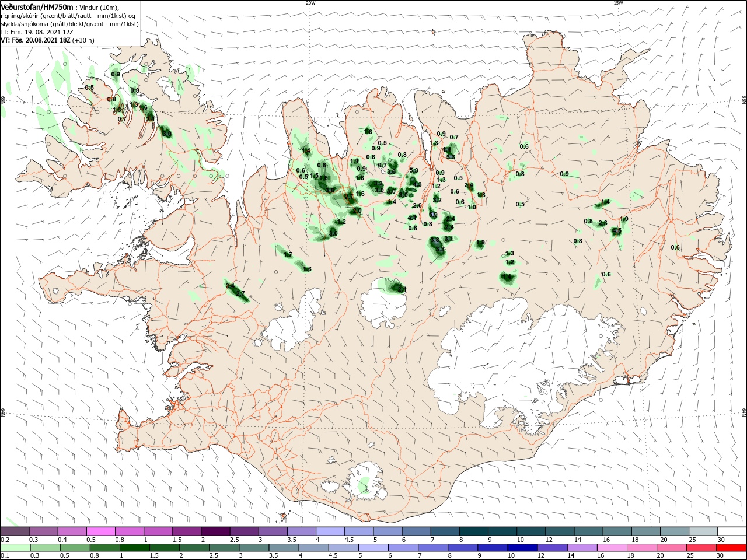747x560 pixels.
Task: Click the 'rigning/skúrir' text in the header
Action: [20, 16]
